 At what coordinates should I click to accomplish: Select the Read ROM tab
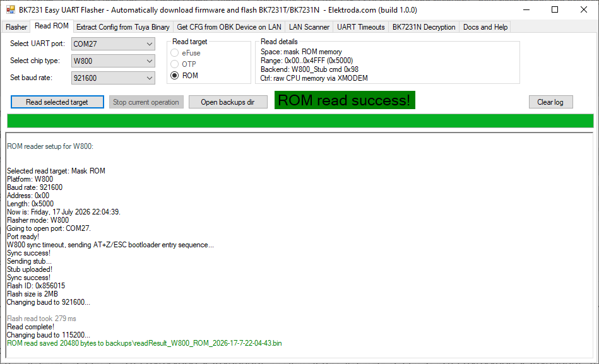tap(52, 26)
